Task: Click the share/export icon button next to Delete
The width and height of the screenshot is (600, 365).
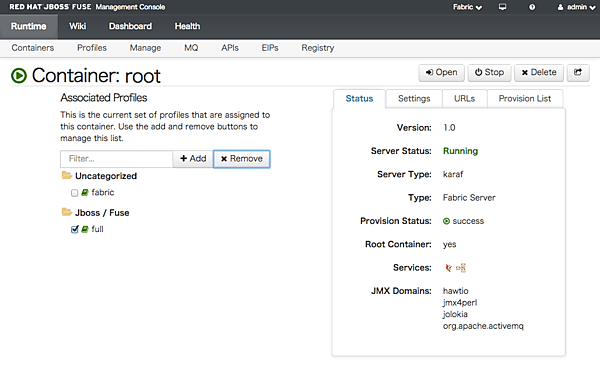Action: pyautogui.click(x=578, y=72)
